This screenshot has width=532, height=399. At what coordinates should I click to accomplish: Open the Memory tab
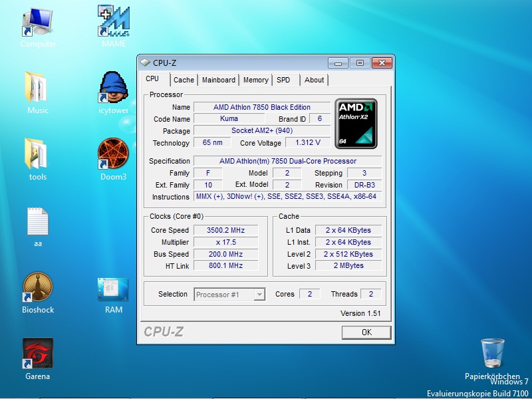[x=256, y=80]
